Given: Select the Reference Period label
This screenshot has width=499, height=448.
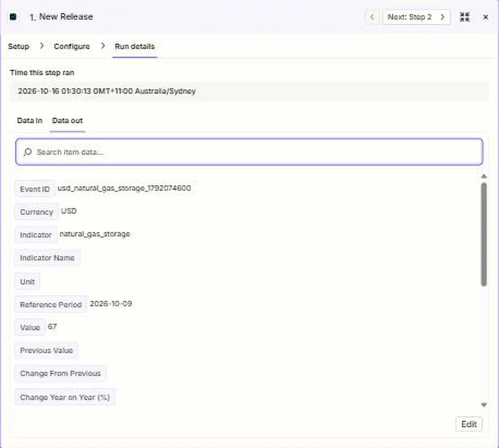Looking at the screenshot, I should click(51, 305).
